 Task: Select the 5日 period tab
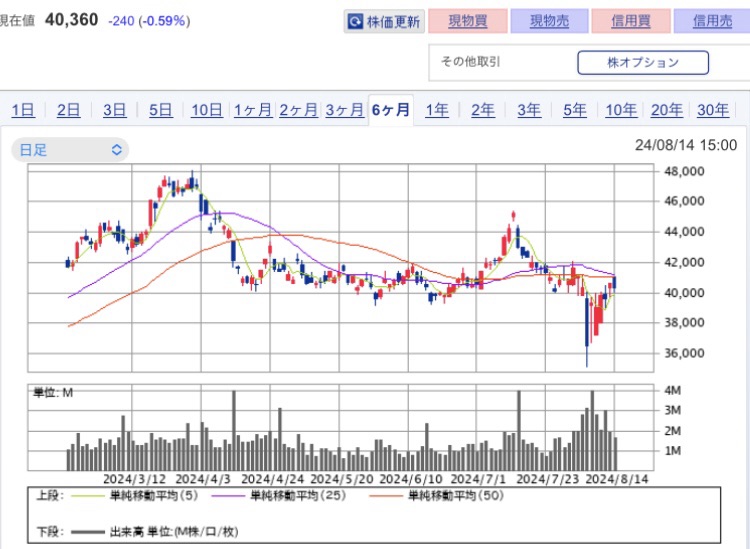160,110
